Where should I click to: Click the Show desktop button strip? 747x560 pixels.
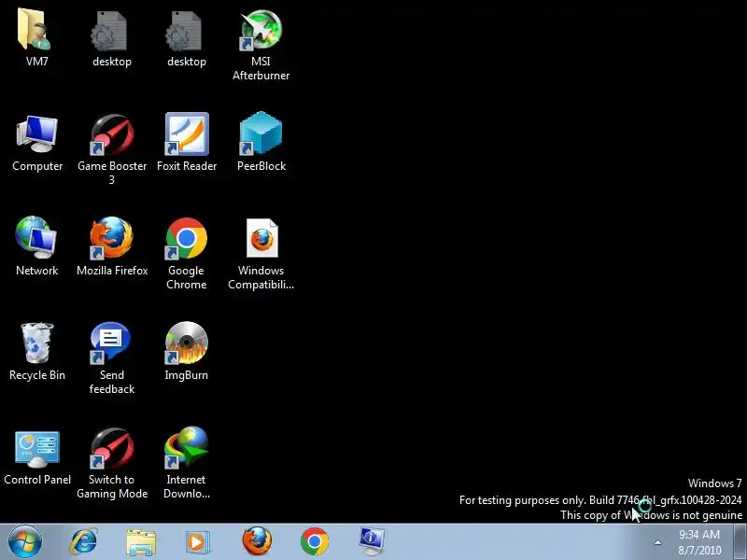tap(740, 542)
